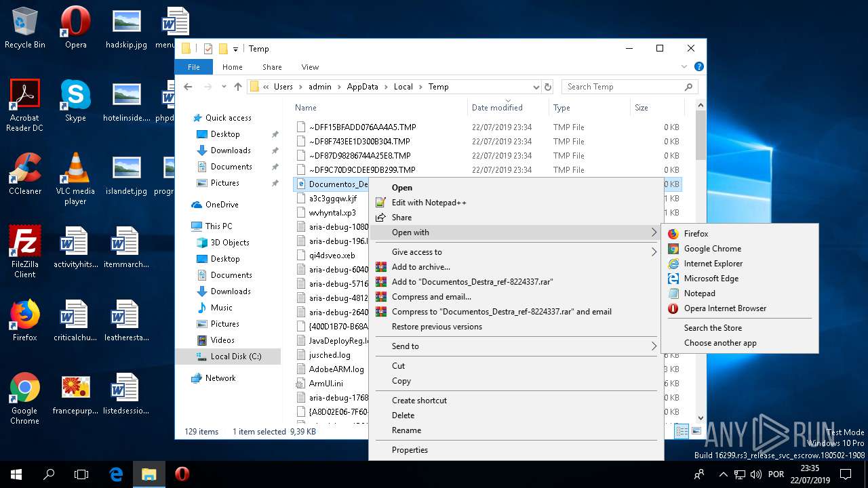
Task: Open Properties from the context menu
Action: 515,450
